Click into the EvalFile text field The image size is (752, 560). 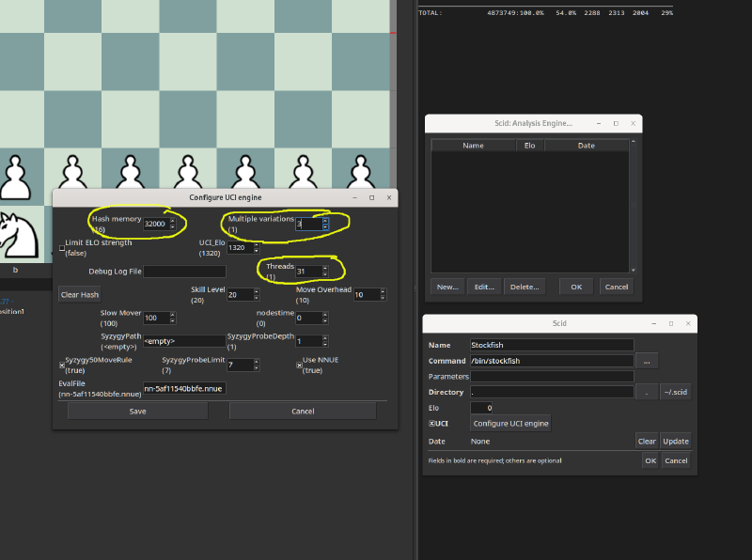183,387
